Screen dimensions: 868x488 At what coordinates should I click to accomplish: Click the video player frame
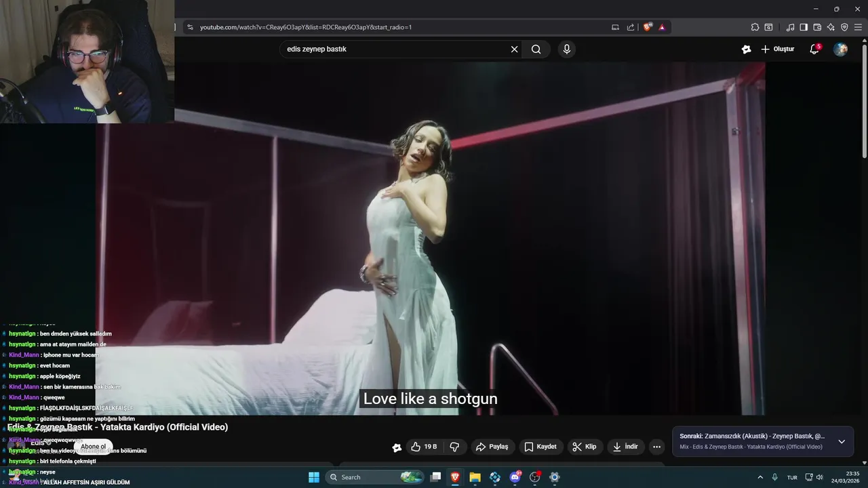(x=430, y=239)
